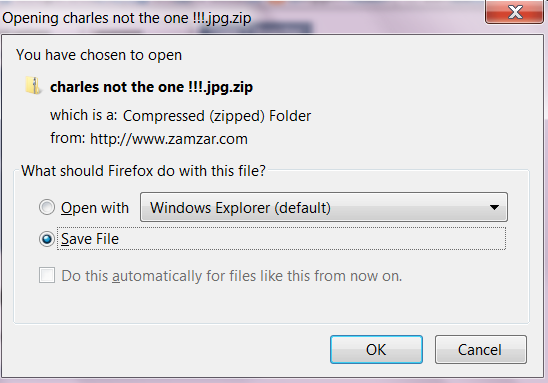Confirm the download with OK
Viewport: 548px width, 383px height.
376,349
